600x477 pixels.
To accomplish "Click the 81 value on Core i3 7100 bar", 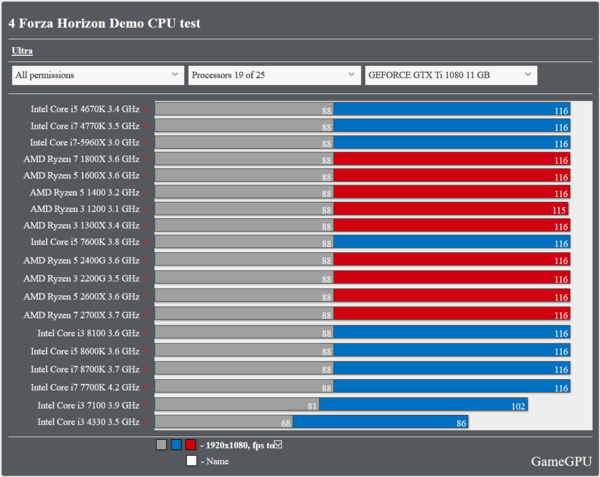I will click(312, 406).
